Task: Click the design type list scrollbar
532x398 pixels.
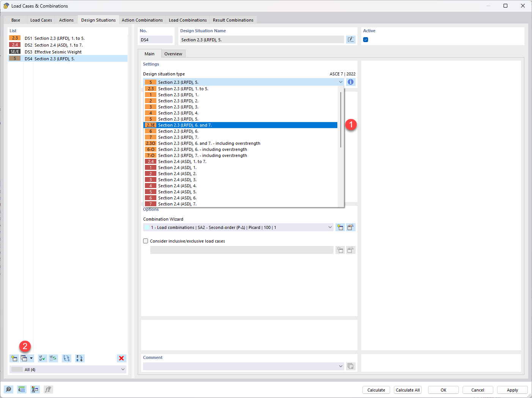Action: click(341, 119)
